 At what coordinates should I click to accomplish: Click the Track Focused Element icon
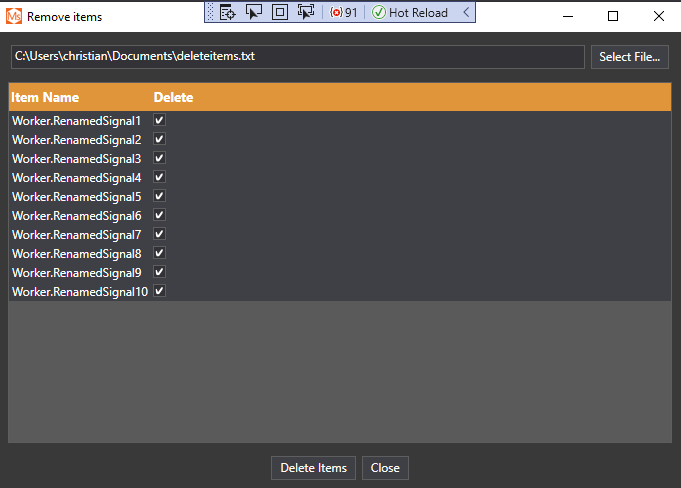[306, 12]
